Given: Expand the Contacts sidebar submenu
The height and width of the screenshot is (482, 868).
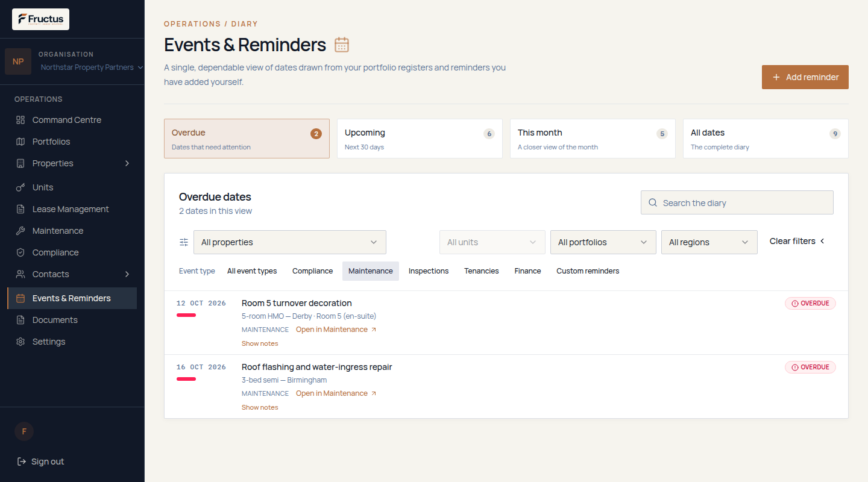Looking at the screenshot, I should point(127,274).
